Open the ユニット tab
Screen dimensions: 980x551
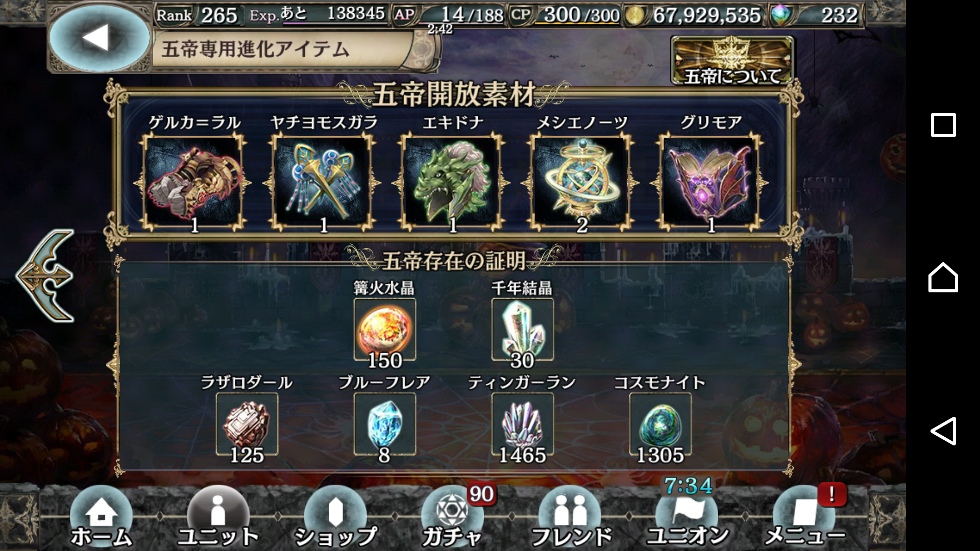click(218, 517)
